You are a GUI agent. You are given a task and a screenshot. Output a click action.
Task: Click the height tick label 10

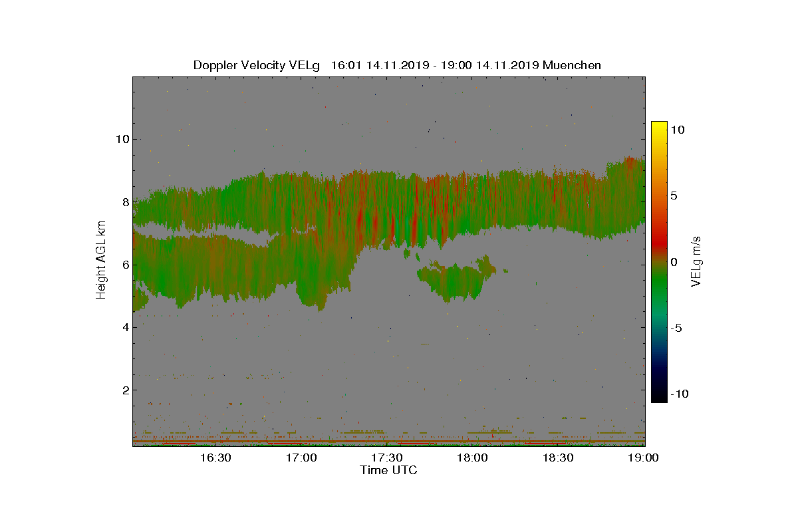click(121, 139)
